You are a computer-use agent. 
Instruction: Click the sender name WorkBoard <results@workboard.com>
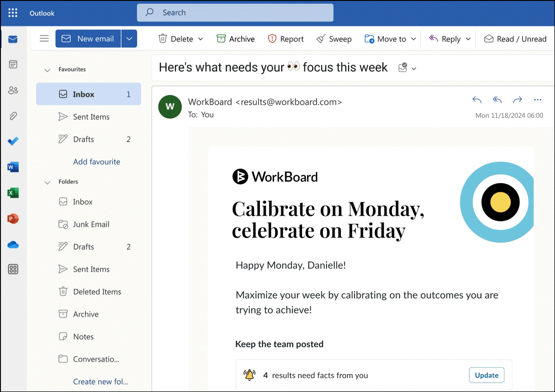click(265, 102)
